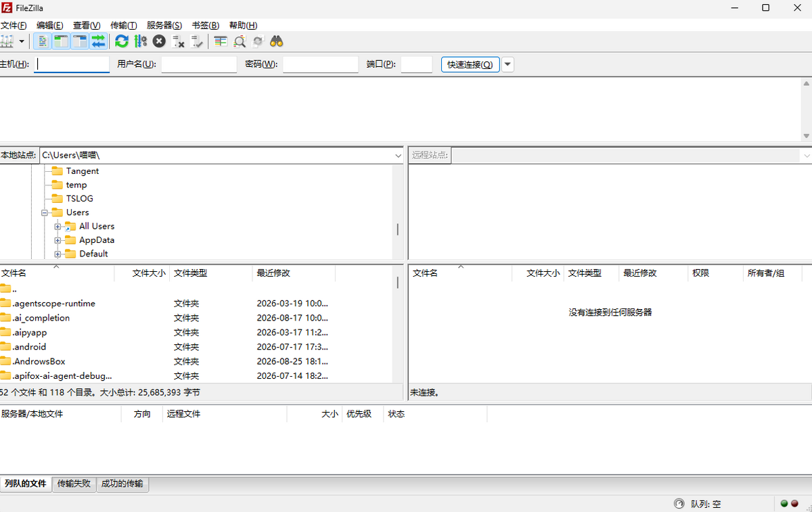This screenshot has height=512, width=812.
Task: Sort local files by 文件类型 column
Action: [211, 273]
